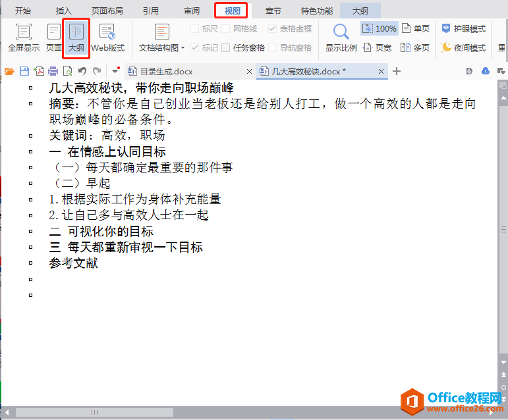Toggle the 标尺 ruler checkbox
The width and height of the screenshot is (508, 420).
coord(195,29)
